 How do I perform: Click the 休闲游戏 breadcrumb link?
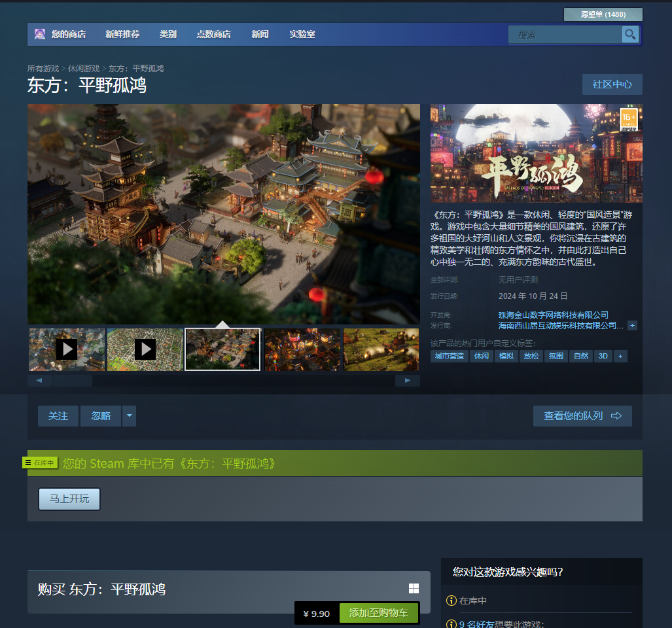(84, 69)
